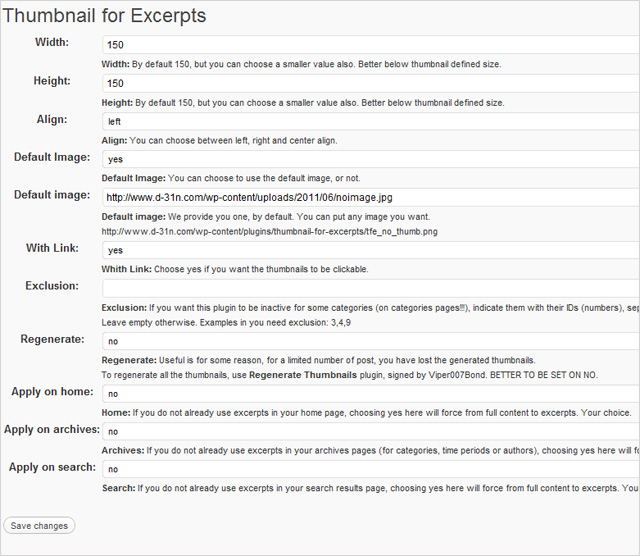
Task: Click the Width label
Action: (x=52, y=42)
